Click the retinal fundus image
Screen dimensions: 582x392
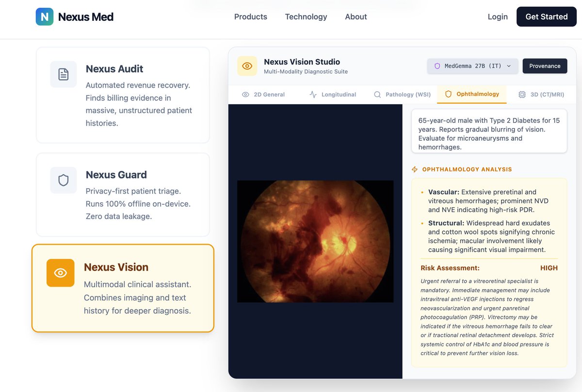[x=315, y=242]
